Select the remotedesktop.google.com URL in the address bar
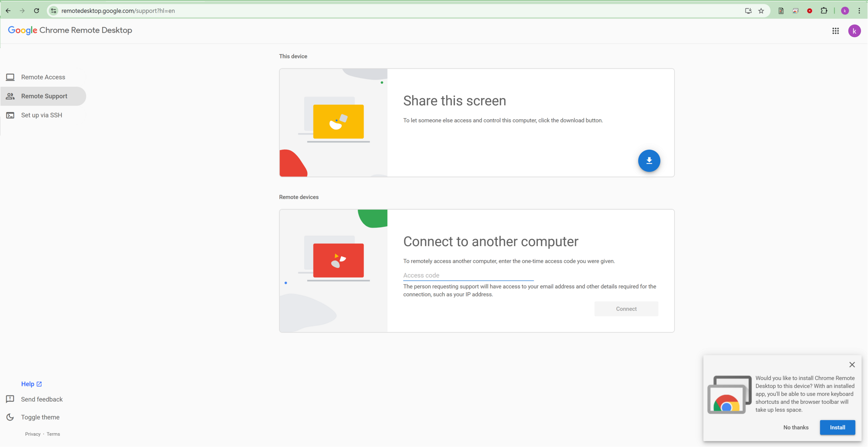 click(118, 11)
